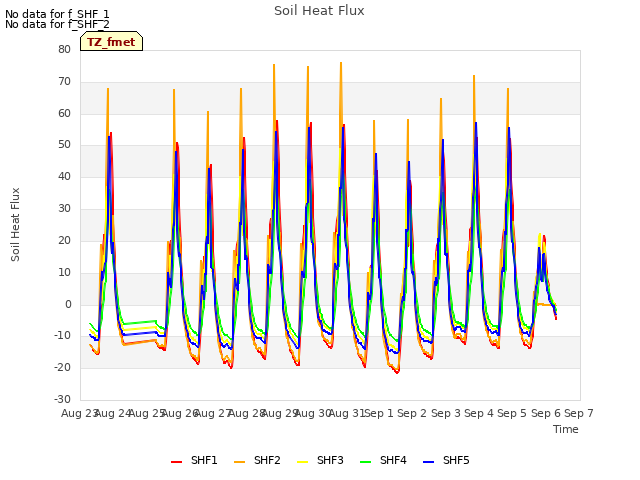Click the blue SHF5 legend swatch
Screen dimensions: 640x480
point(429,462)
